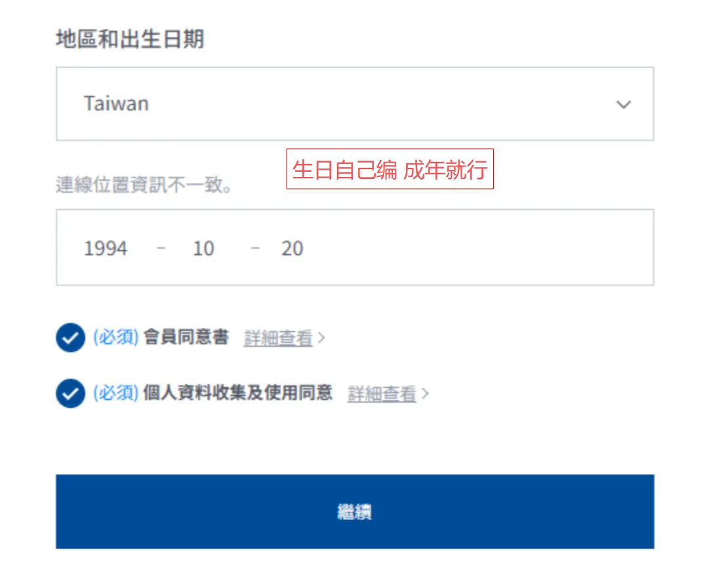Screen dimensions: 724x588
Task: Click the 繼續 continue button
Action: pyautogui.click(x=354, y=511)
